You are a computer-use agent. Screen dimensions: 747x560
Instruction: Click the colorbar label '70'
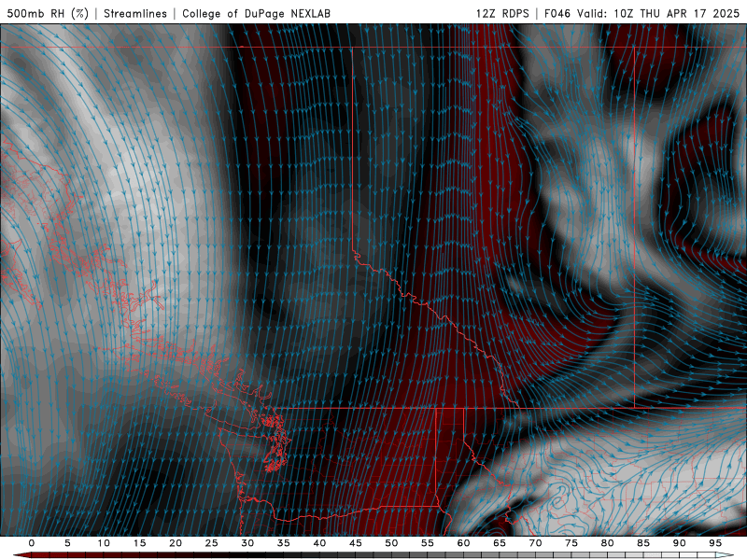[x=535, y=543]
